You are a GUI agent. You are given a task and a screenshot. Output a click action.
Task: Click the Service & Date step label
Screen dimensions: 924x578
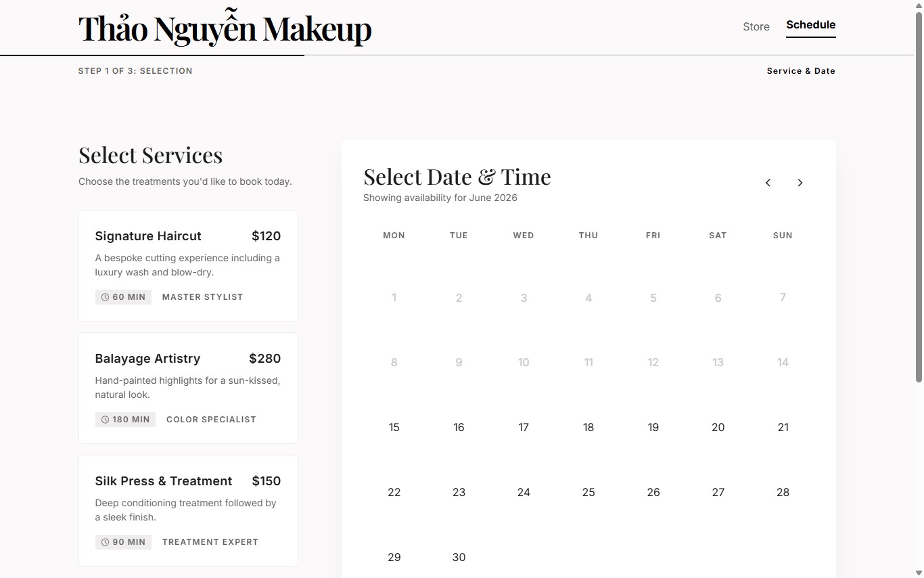pyautogui.click(x=801, y=71)
